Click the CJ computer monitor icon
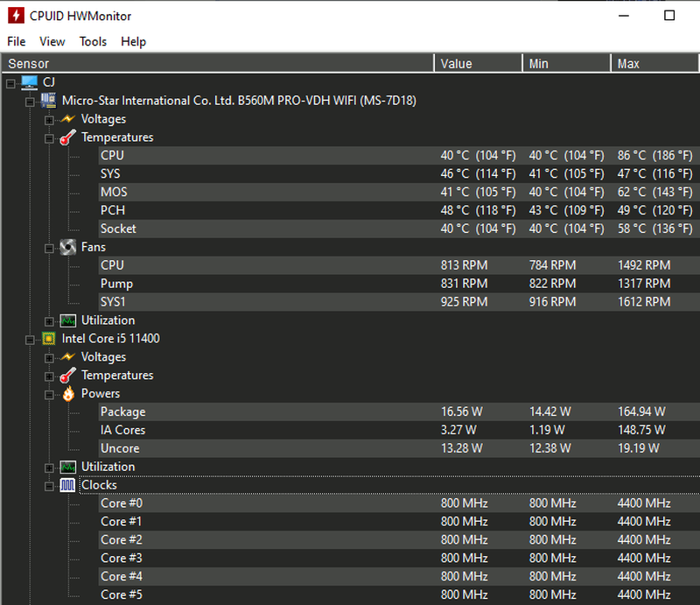Image resolution: width=700 pixels, height=605 pixels. 30,82
